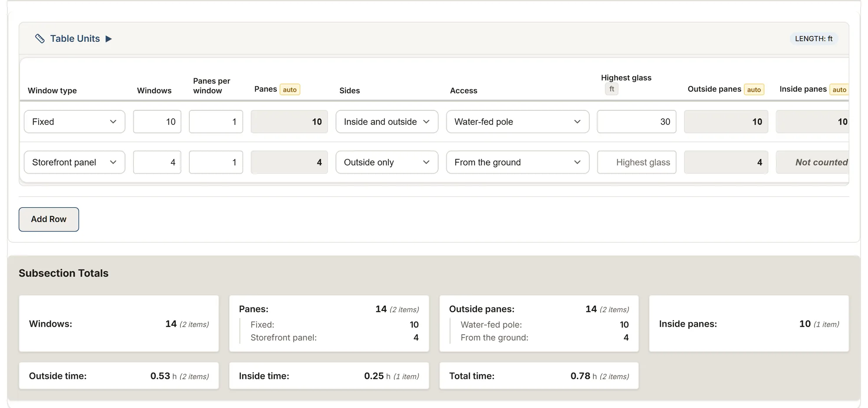The width and height of the screenshot is (868, 408).
Task: Click the ft unit badge under Highest glass
Action: (x=612, y=89)
